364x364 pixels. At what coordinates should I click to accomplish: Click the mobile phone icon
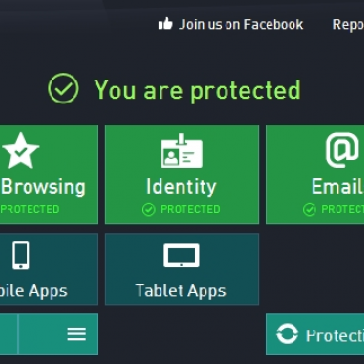pyautogui.click(x=21, y=255)
